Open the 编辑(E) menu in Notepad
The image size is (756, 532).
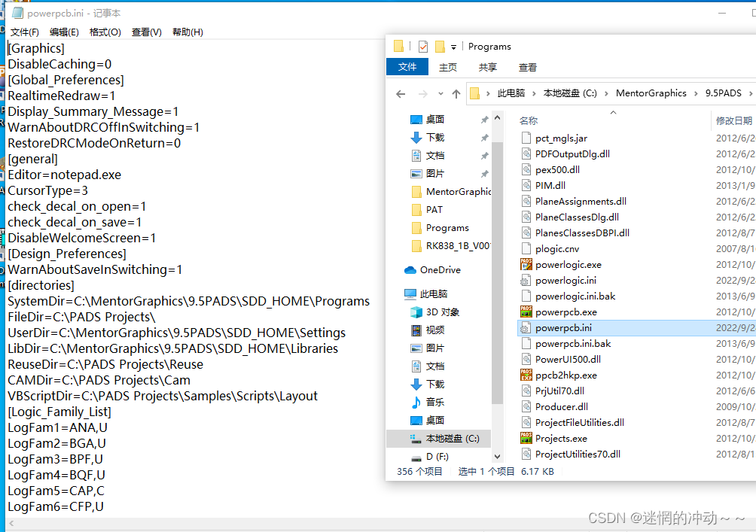pos(64,32)
